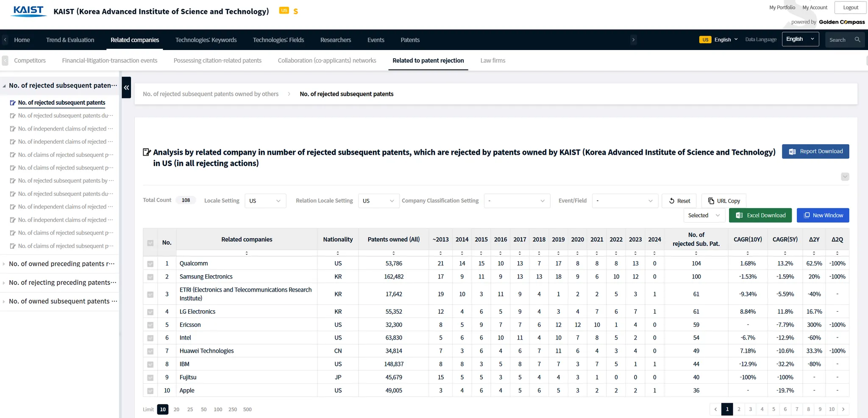Click the sub-tab left scroll arrow
The image size is (868, 418).
pos(5,61)
